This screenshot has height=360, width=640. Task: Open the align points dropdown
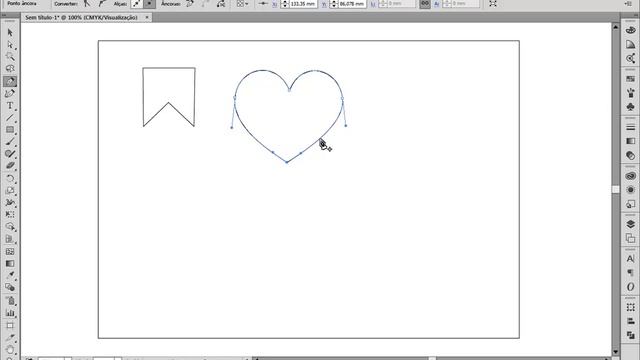[x=242, y=4]
